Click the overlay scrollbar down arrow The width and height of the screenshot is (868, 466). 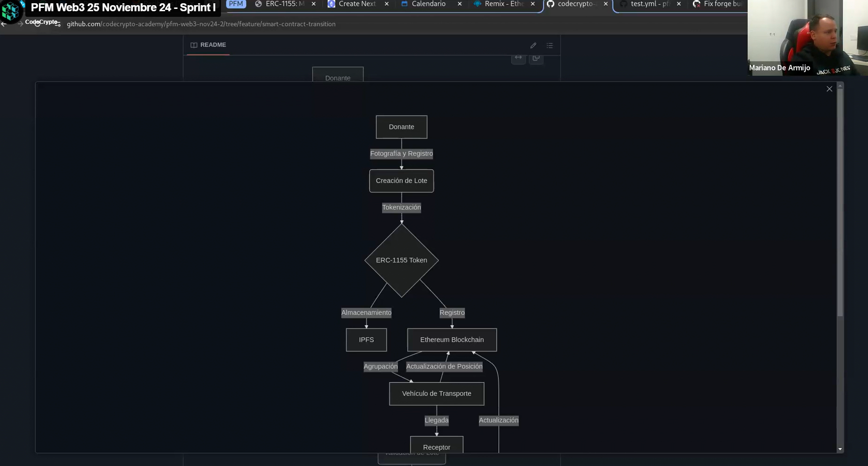click(x=840, y=449)
